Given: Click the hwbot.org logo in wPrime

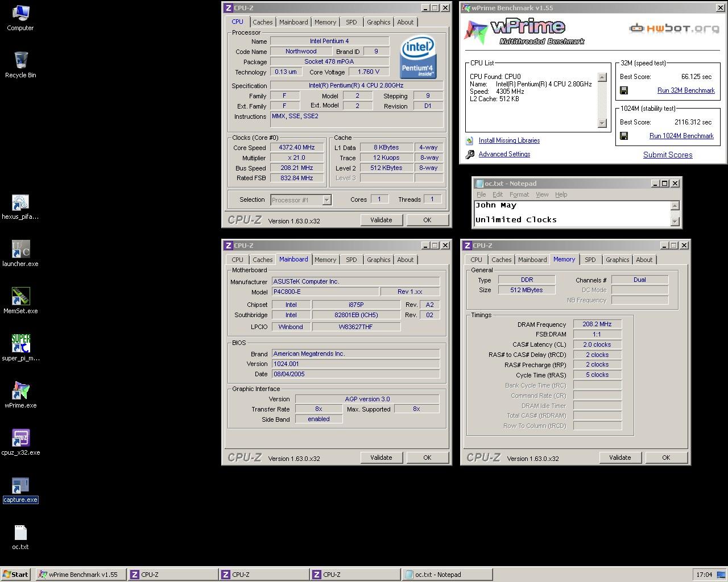Looking at the screenshot, I should [674, 28].
